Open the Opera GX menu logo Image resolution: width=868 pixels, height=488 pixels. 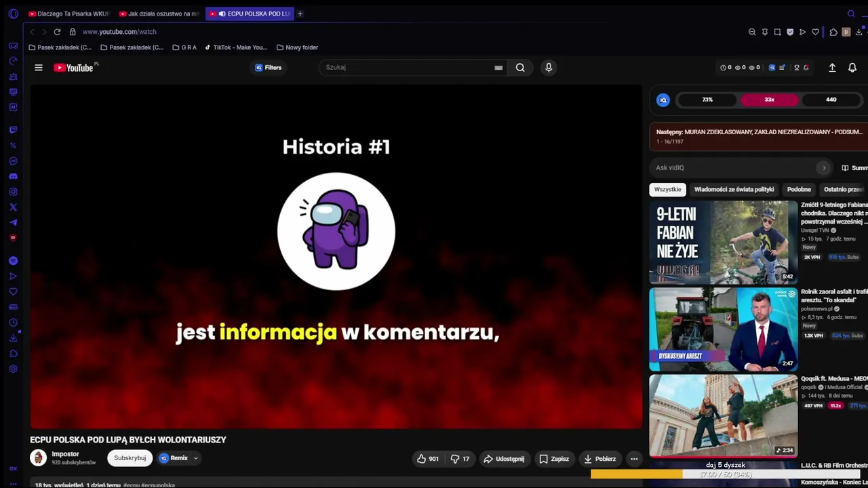point(13,14)
